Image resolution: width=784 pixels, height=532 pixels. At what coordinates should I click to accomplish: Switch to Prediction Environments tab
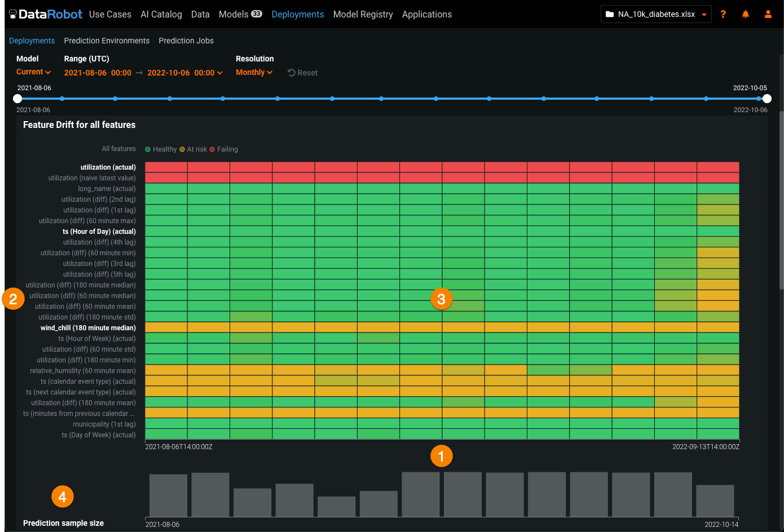tap(107, 41)
